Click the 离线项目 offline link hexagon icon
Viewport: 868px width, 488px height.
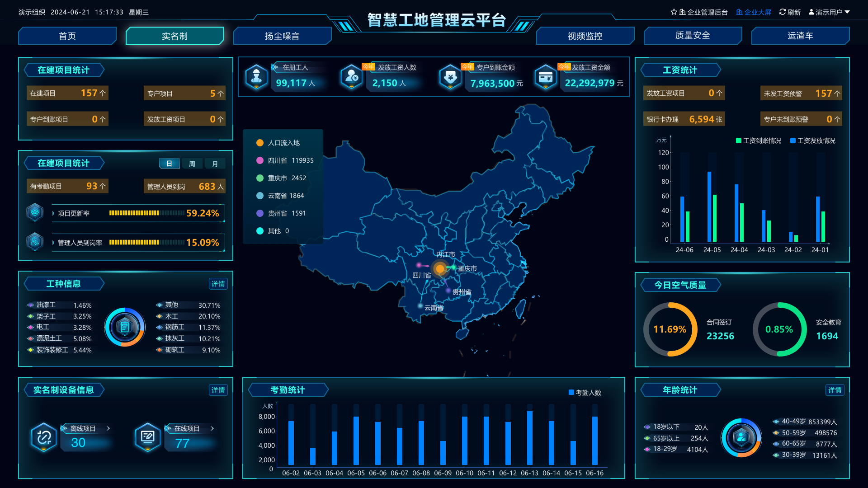44,437
